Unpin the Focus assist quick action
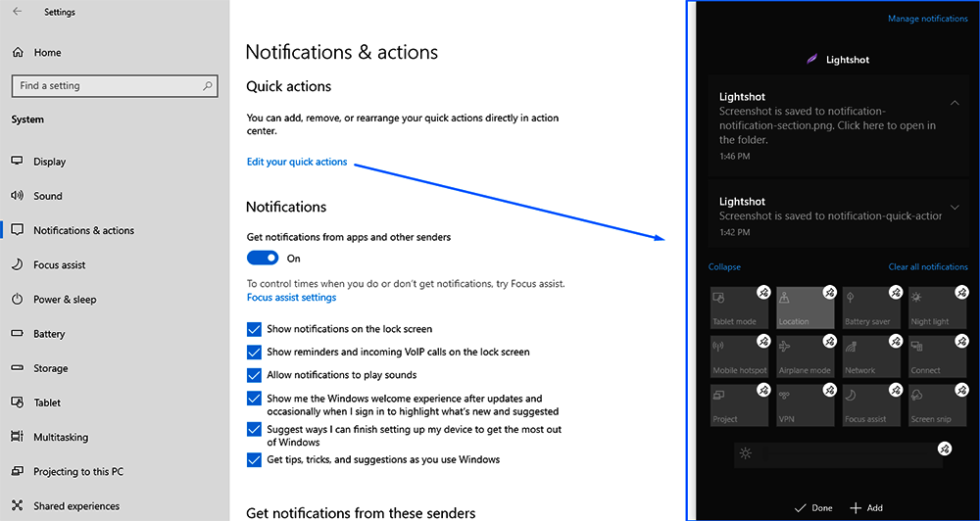Viewport: 980px width, 521px height. [x=897, y=390]
